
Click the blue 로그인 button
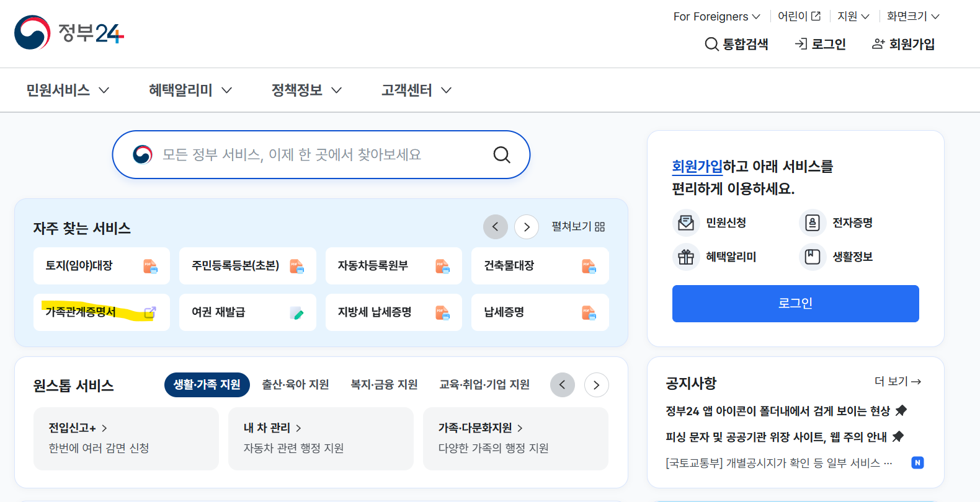(x=795, y=304)
